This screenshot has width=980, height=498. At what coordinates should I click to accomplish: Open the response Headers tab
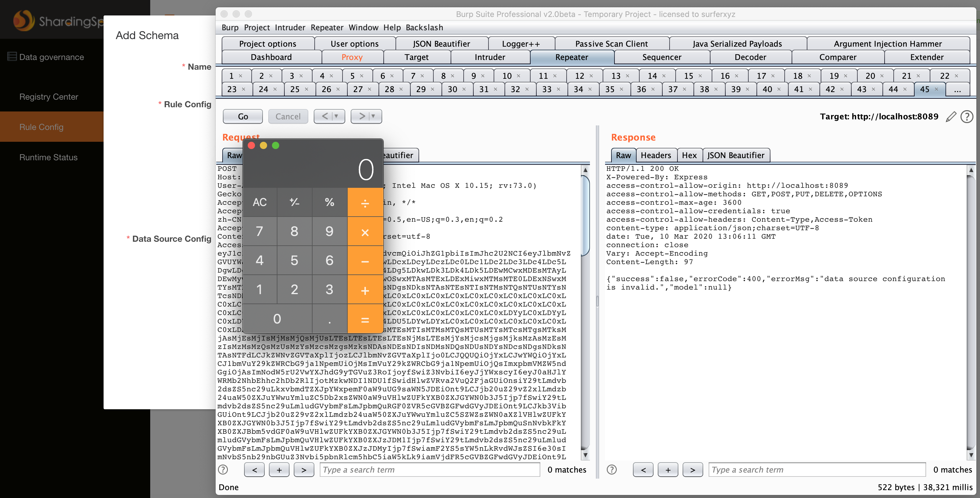coord(655,155)
